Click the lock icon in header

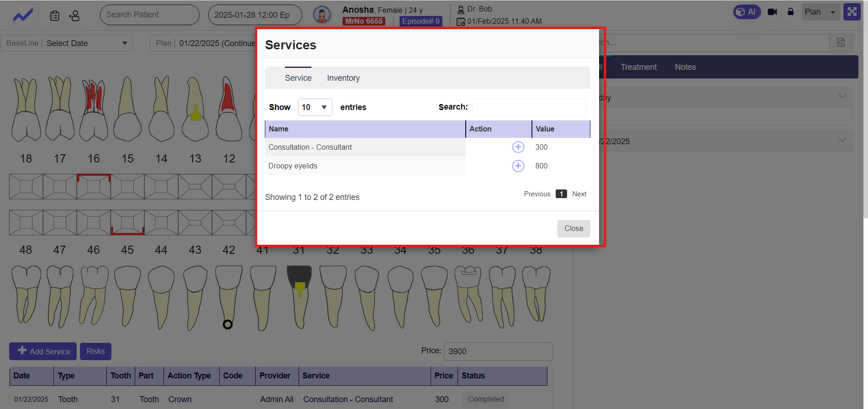tap(790, 12)
